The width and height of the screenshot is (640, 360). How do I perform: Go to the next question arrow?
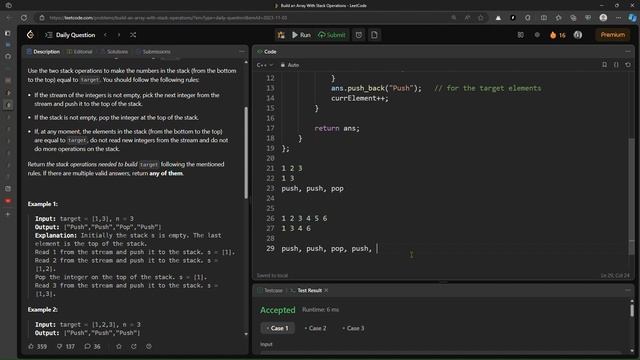pos(119,35)
